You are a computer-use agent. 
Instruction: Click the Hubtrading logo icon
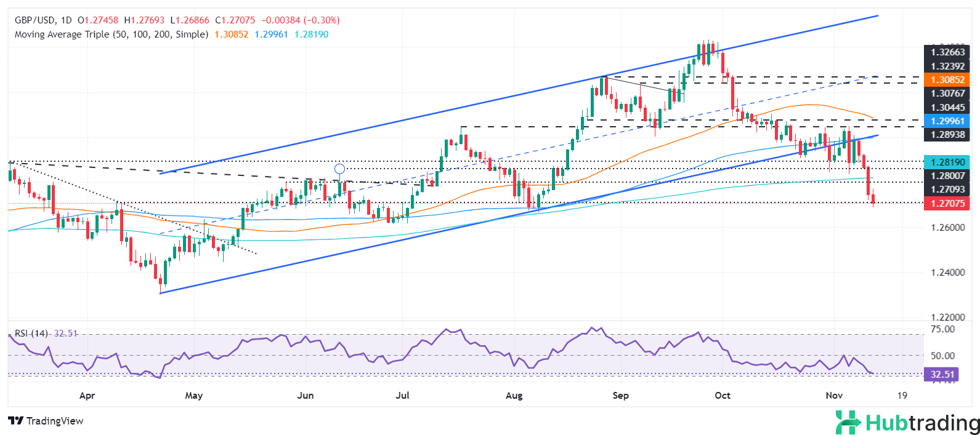(848, 423)
